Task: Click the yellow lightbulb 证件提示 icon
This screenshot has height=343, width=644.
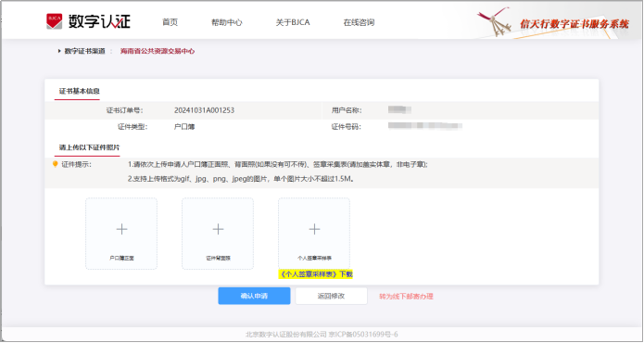Action: 55,164
